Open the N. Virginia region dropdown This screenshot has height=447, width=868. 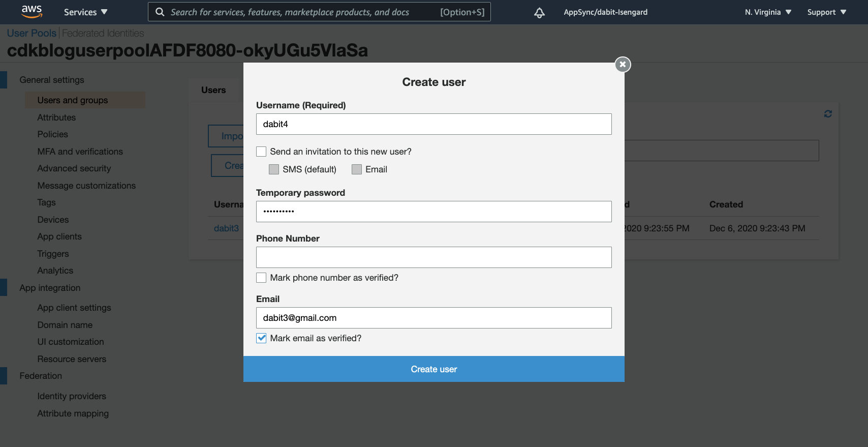pyautogui.click(x=768, y=12)
